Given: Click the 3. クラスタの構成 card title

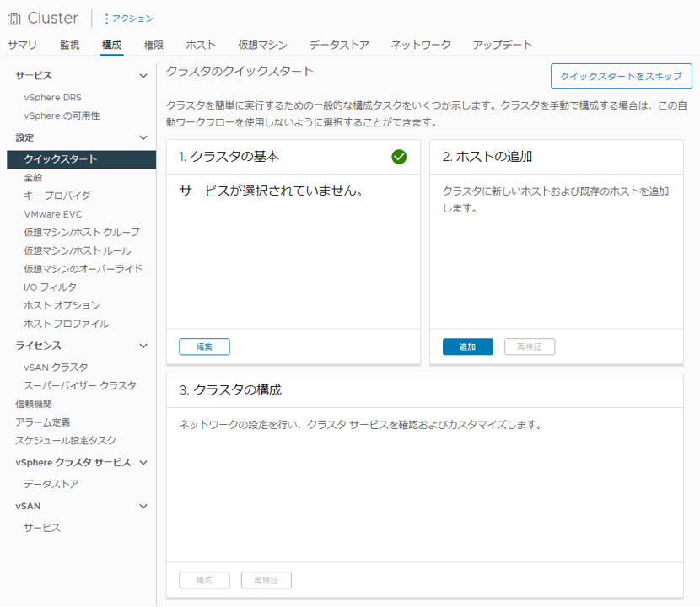Looking at the screenshot, I should point(230,390).
